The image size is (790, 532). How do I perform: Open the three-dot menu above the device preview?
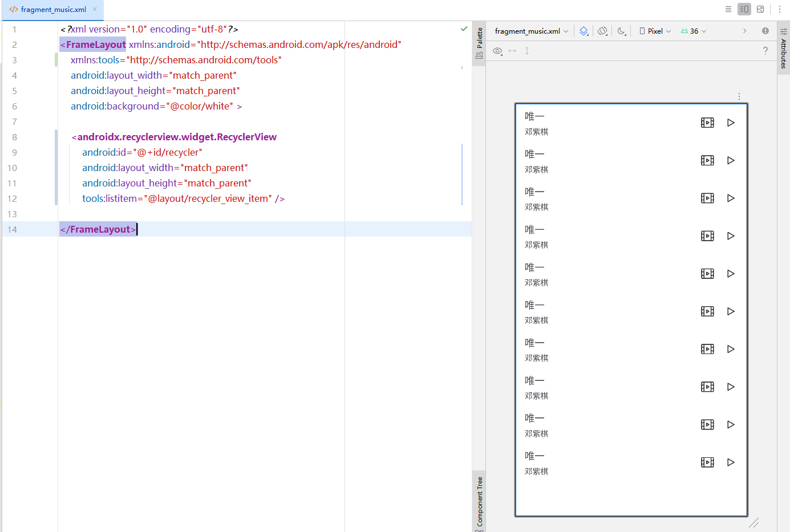pyautogui.click(x=739, y=96)
